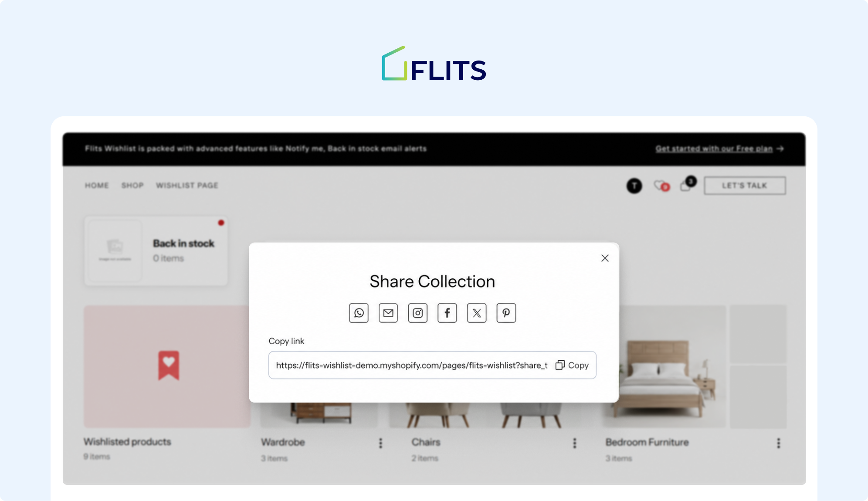Open the SHOP menu item
This screenshot has width=868, height=501.
(132, 186)
